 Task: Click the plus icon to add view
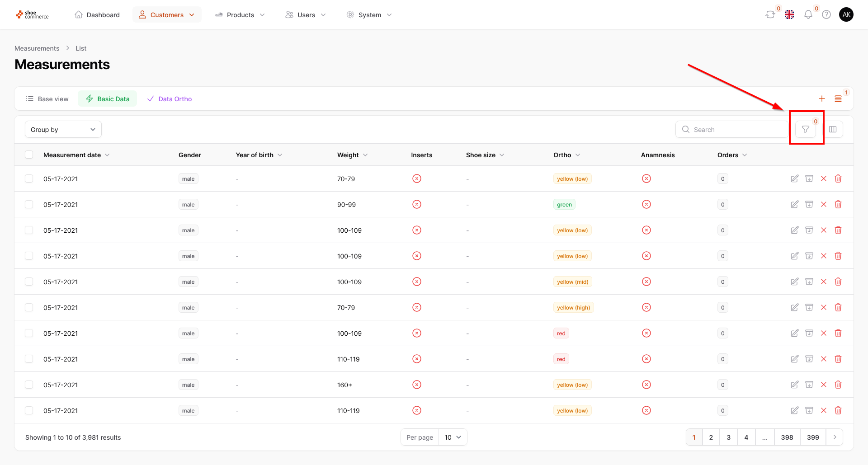821,99
